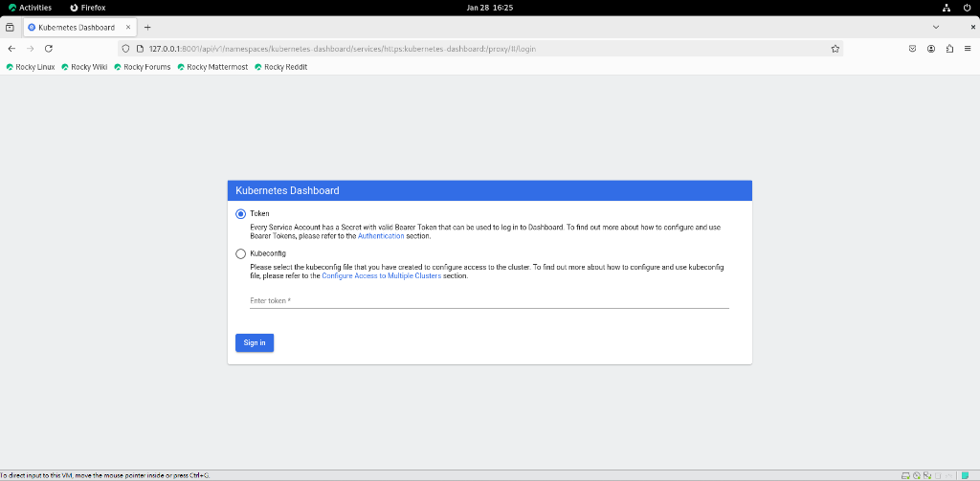Image resolution: width=980 pixels, height=481 pixels.
Task: Reload the page with refresh icon
Action: tap(49, 49)
